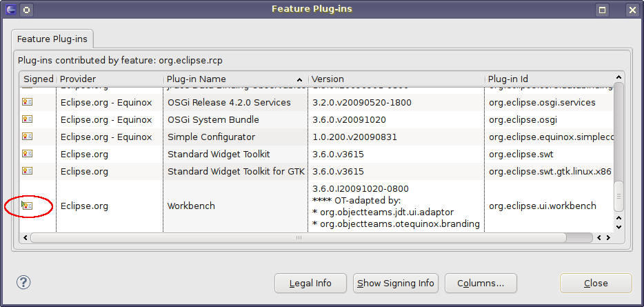The image size is (644, 307).
Task: Open the Legal Info button
Action: click(310, 283)
